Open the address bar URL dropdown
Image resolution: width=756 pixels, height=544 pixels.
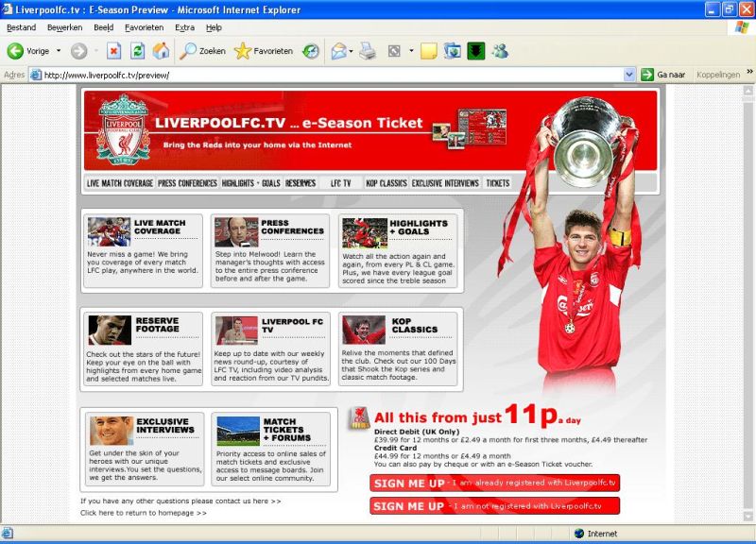click(x=628, y=75)
